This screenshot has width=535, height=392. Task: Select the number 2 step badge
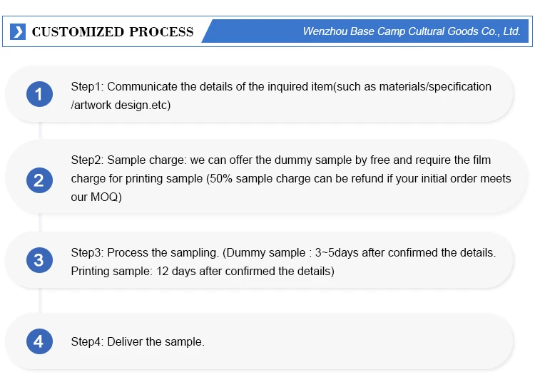(x=39, y=180)
